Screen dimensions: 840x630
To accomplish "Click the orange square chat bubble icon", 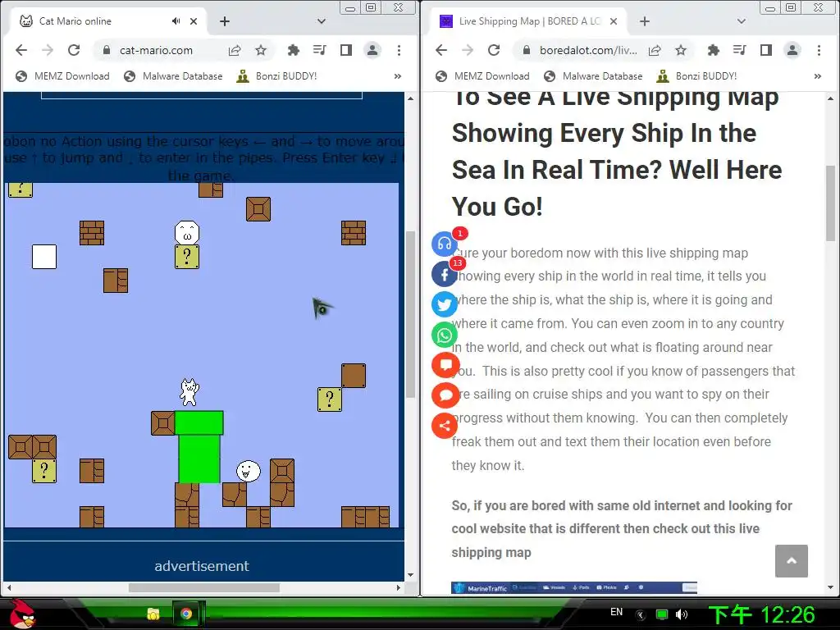I will (x=445, y=365).
